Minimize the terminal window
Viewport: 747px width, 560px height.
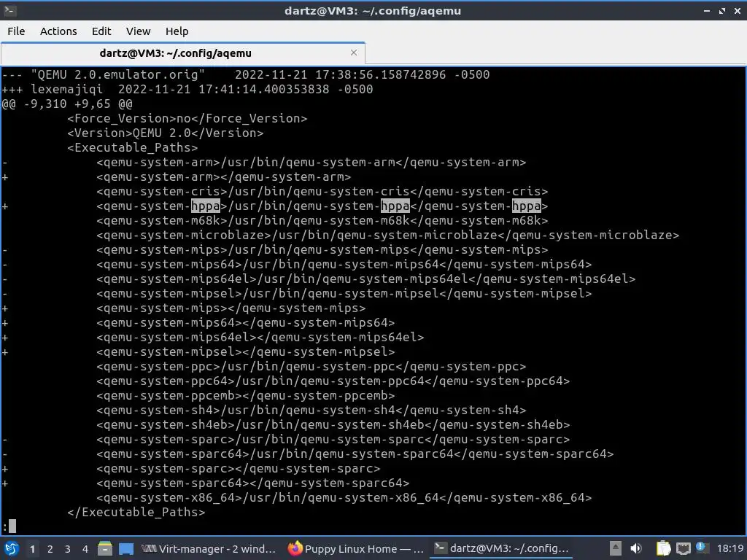(x=707, y=10)
